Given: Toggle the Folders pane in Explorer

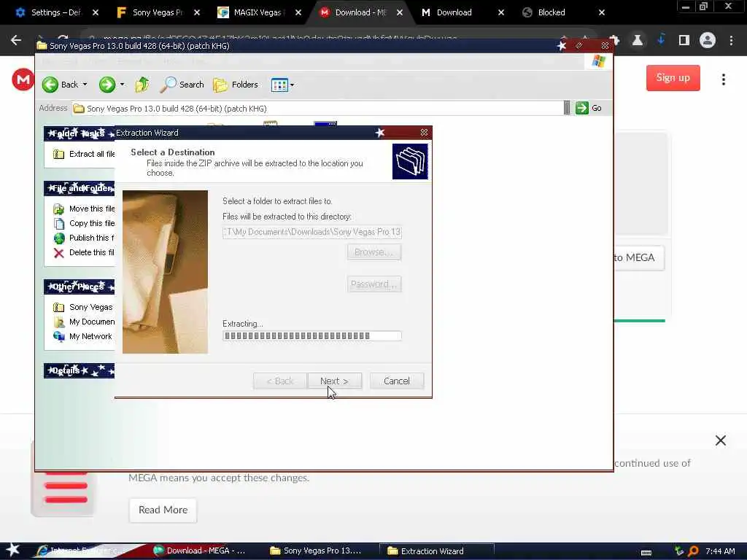Looking at the screenshot, I should (x=236, y=85).
